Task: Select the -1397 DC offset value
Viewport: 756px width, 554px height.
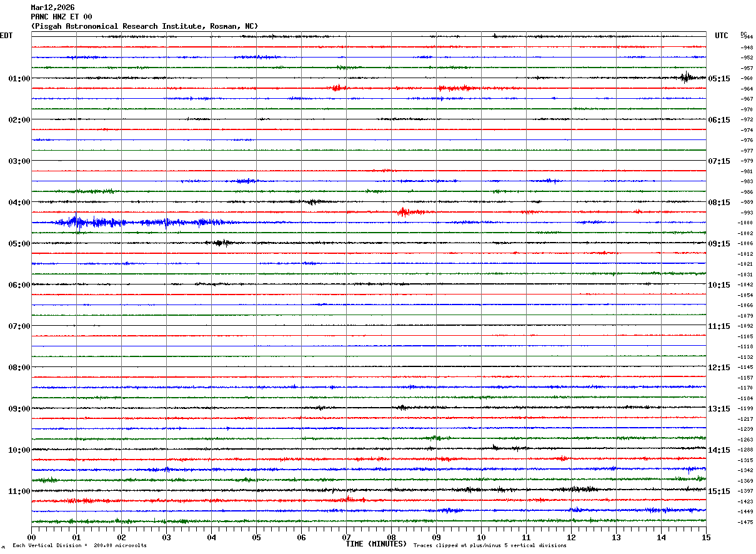Action: point(747,491)
